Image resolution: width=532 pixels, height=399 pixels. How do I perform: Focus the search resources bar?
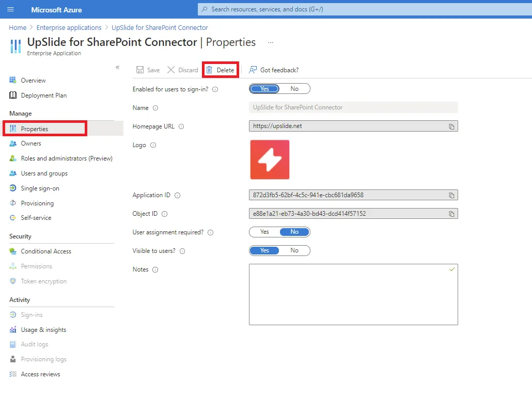pyautogui.click(x=365, y=9)
